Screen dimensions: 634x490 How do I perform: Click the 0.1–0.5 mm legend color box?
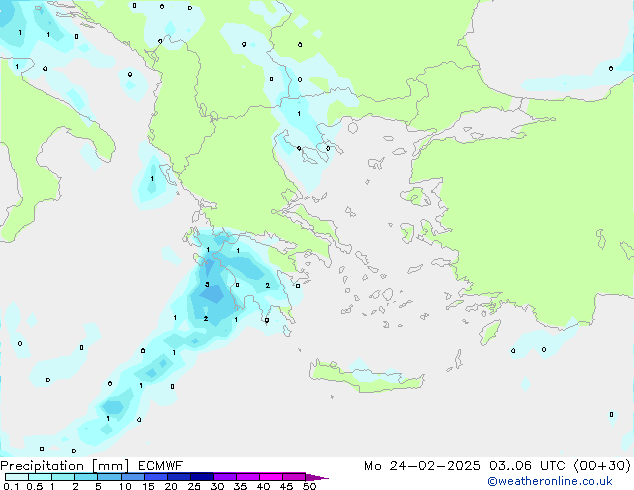(17, 477)
